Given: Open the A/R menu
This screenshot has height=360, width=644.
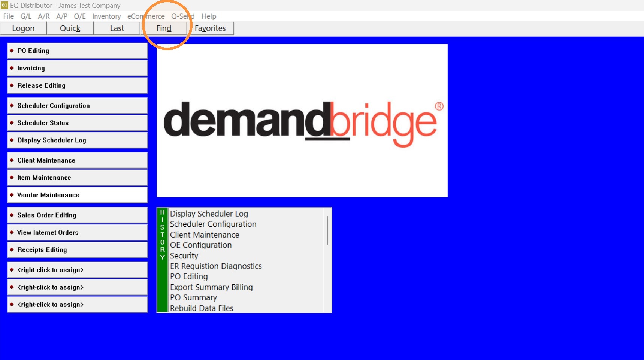Looking at the screenshot, I should [x=44, y=16].
